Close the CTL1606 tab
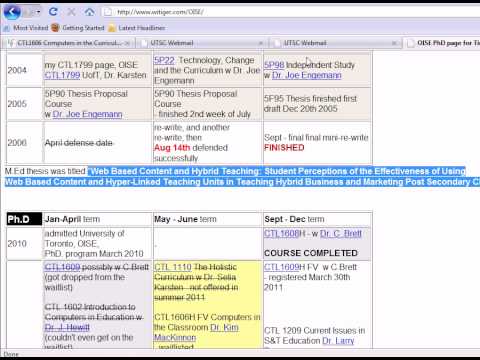Viewport: 480px width, 360px height. coord(127,43)
